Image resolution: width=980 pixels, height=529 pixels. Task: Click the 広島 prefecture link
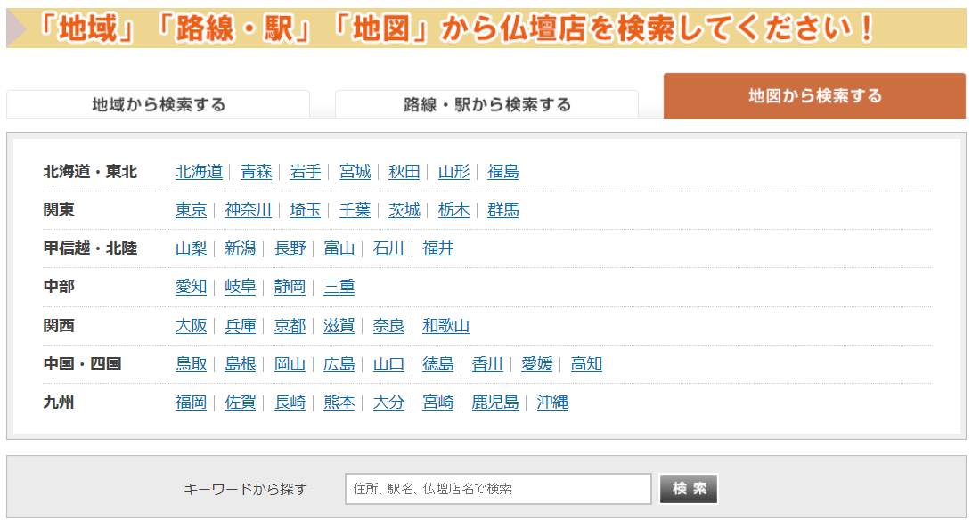339,364
